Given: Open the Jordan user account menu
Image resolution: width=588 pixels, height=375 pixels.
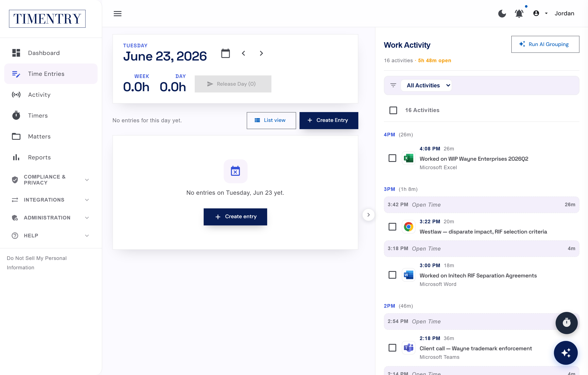Looking at the screenshot, I should click(553, 13).
